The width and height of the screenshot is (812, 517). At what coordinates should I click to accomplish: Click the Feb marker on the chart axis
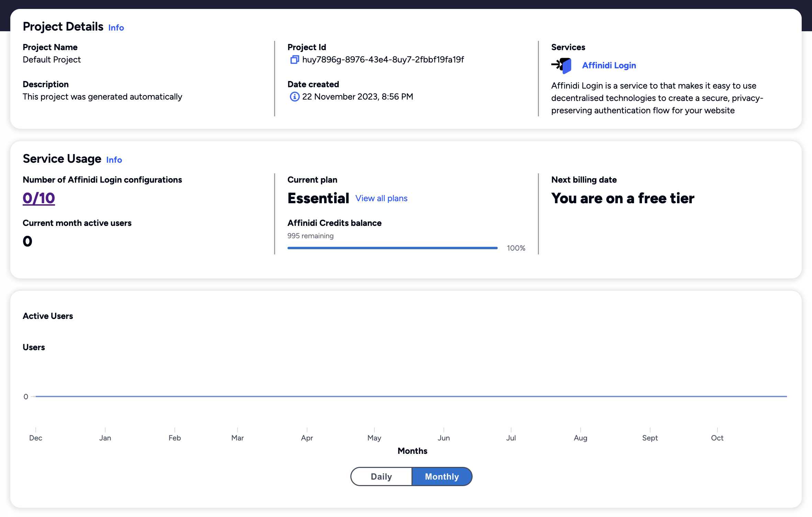174,438
